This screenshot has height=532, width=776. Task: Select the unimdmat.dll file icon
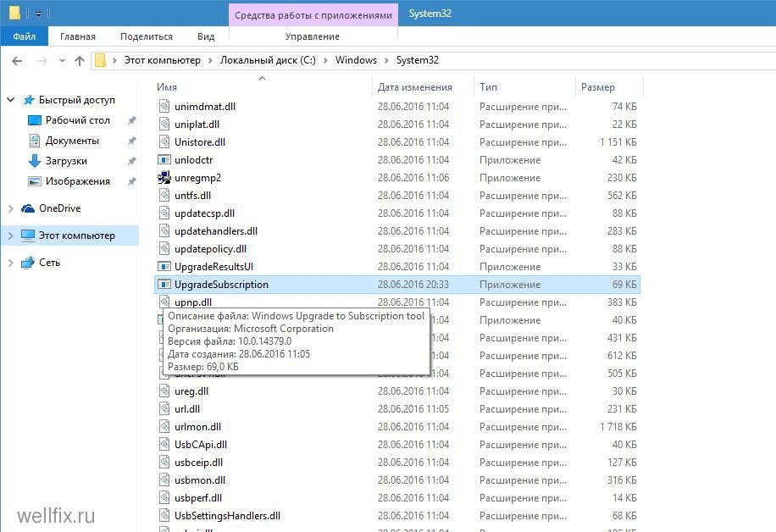click(164, 107)
